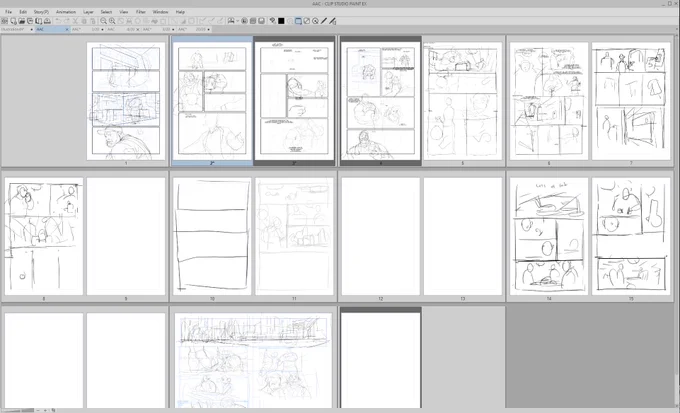Viewport: 680px width, 413px height.
Task: Click the Zoom out magnifier icon
Action: pos(104,21)
